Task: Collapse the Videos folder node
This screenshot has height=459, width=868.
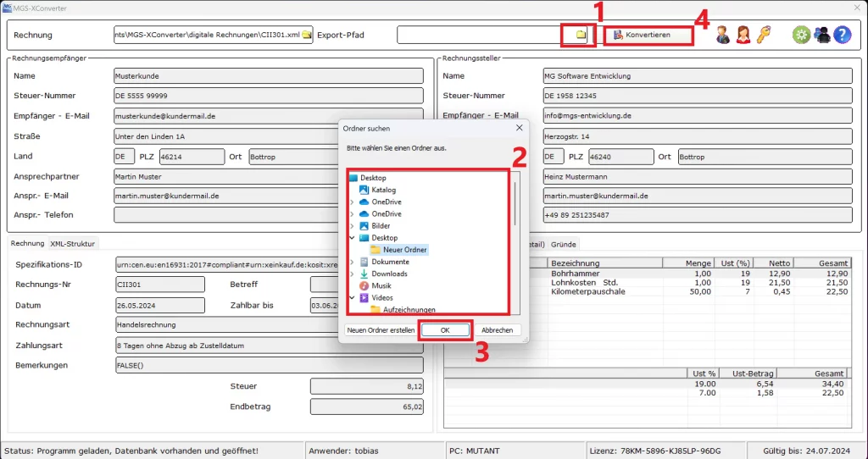Action: click(353, 298)
